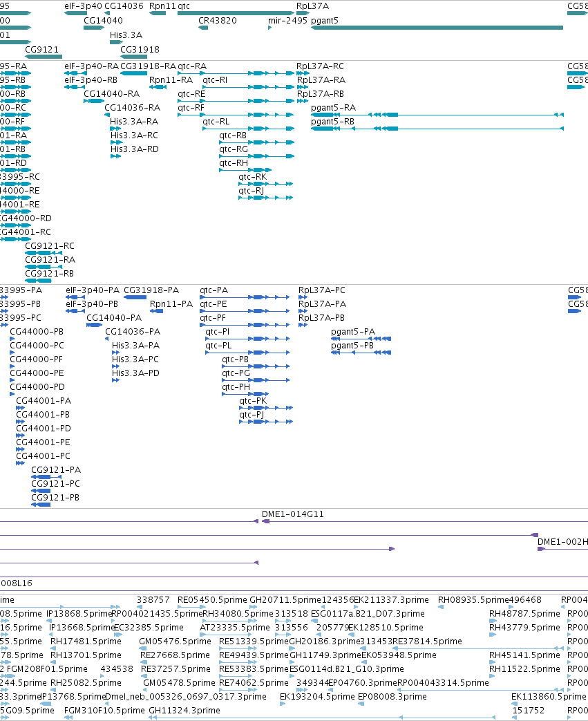
Task: Click protein qtc-PL label
Action: pos(218,346)
